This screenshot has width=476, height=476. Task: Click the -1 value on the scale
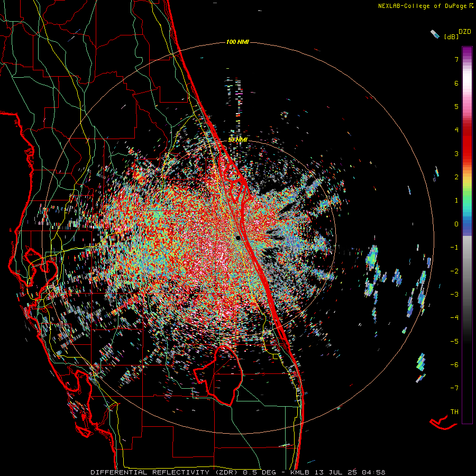(x=454, y=248)
